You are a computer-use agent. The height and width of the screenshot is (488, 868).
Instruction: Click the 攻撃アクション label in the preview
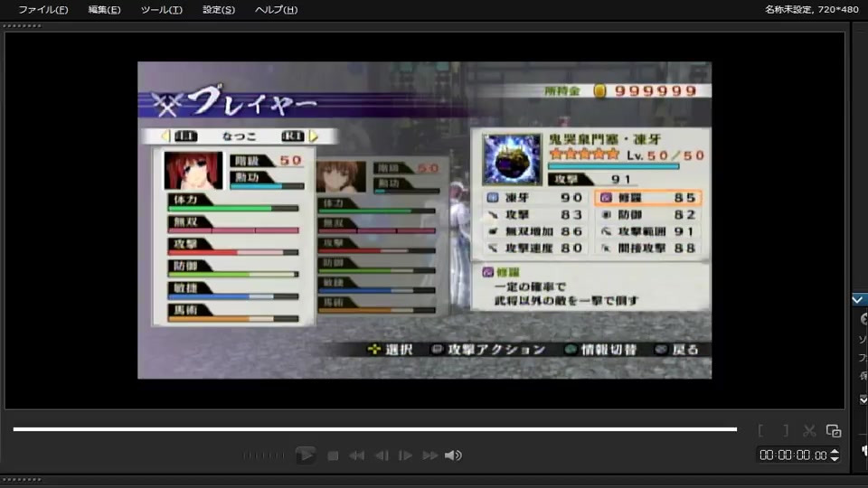coord(496,350)
